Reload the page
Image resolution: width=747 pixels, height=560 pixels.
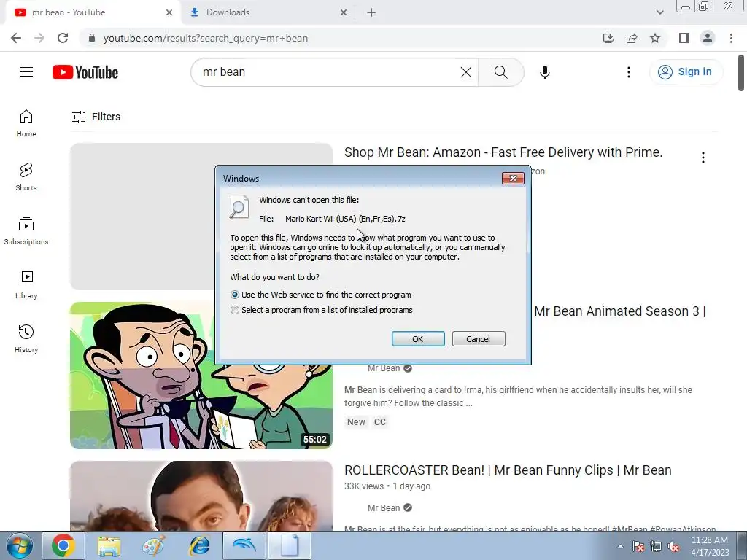(x=63, y=38)
